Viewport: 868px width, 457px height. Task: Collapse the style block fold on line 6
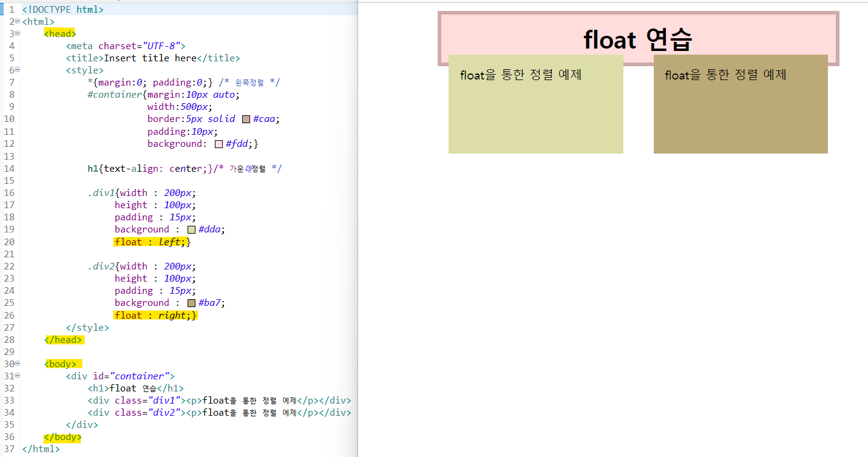pos(18,69)
